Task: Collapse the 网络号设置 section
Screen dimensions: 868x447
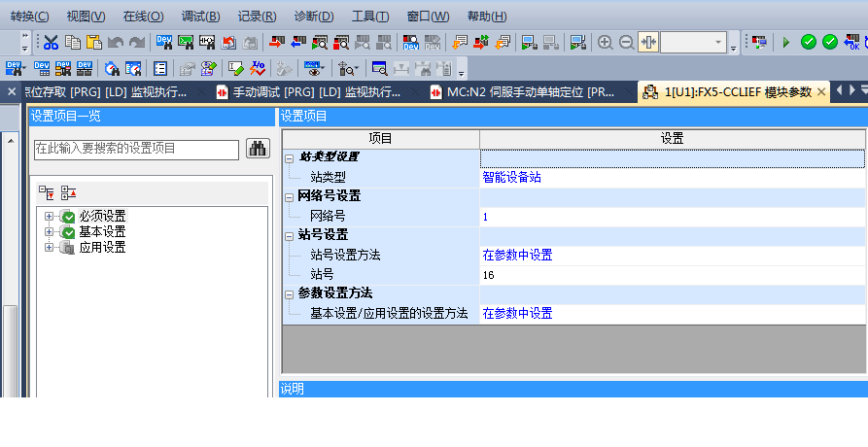Action: 289,196
